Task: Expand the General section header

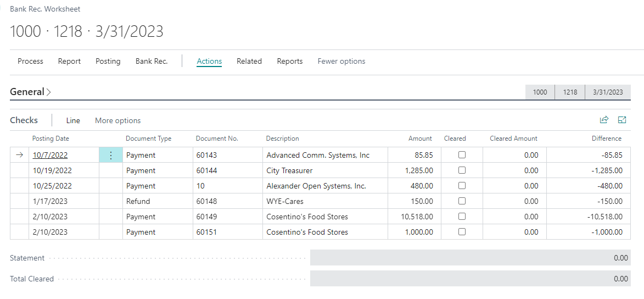Action: 31,92
